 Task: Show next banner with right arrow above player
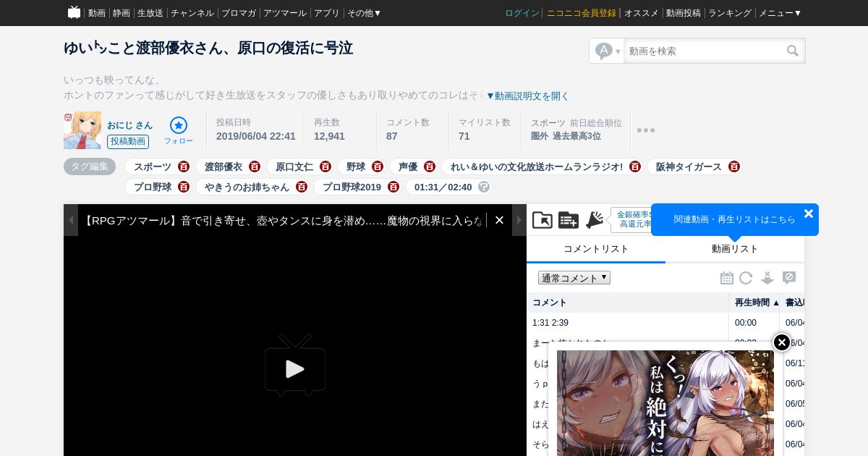519,220
